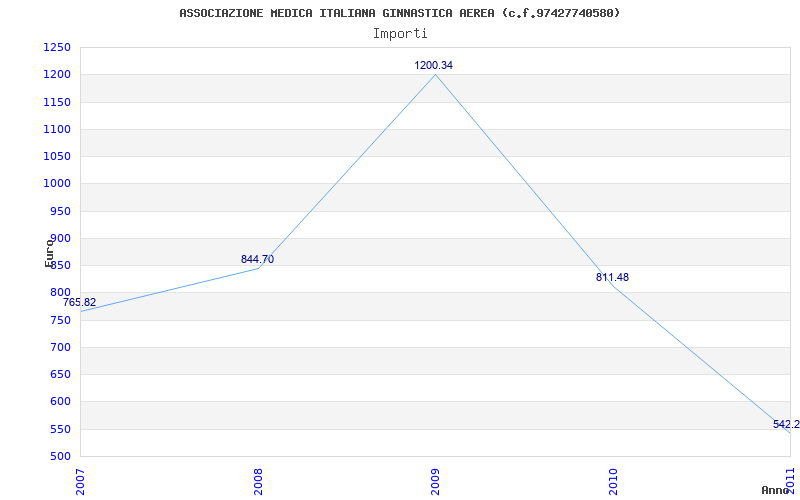This screenshot has width=800, height=500.
Task: Click the 1200 y-axis value
Action: pyautogui.click(x=57, y=74)
